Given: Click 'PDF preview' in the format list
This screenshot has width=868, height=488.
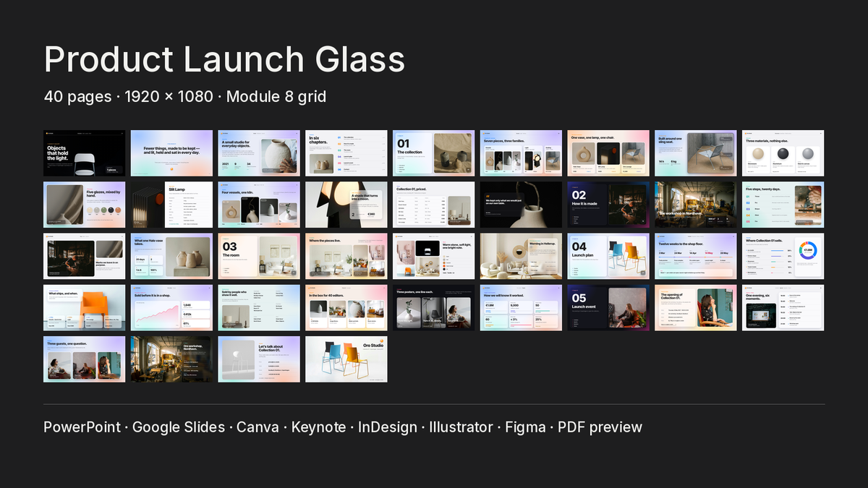Looking at the screenshot, I should tap(600, 427).
